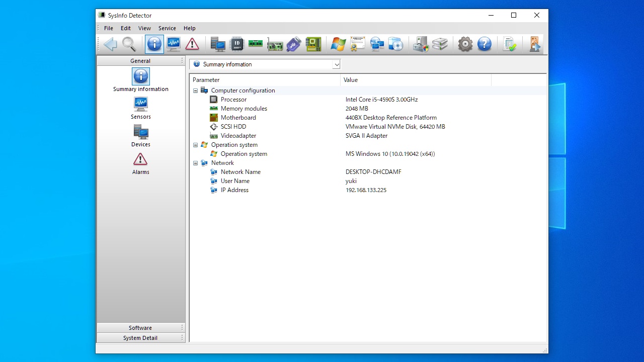Viewport: 644px width, 362px height.
Task: Click the toolbox with shield toolbar icon
Action: coord(421,44)
